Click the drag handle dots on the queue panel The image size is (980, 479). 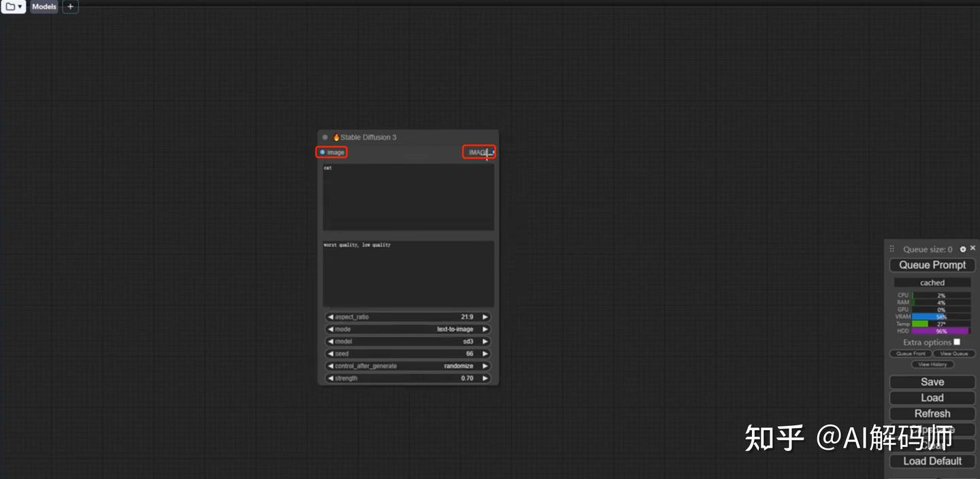[890, 248]
